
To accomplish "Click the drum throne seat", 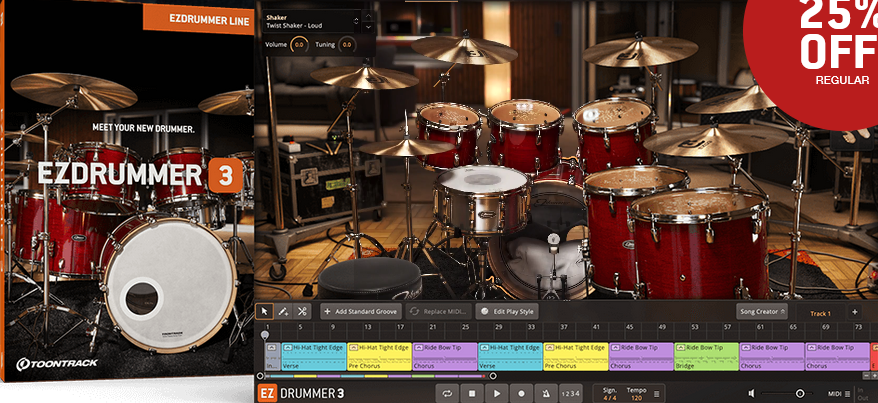I will [370, 277].
